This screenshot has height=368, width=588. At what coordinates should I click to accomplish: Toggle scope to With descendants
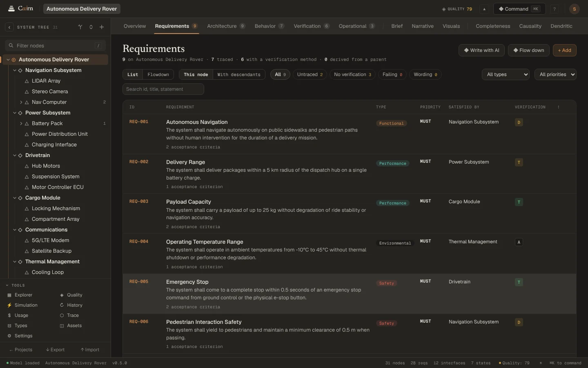pyautogui.click(x=238, y=74)
